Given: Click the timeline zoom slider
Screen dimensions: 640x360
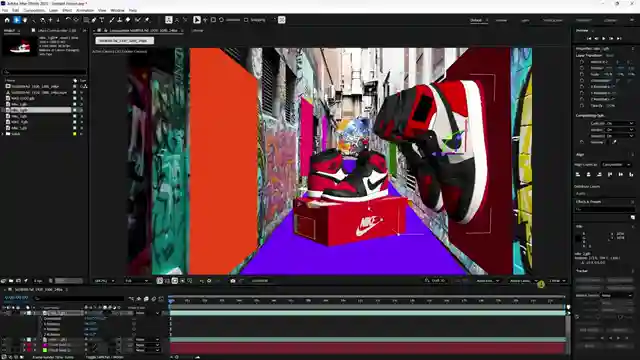Looking at the screenshot, I should [186, 357].
